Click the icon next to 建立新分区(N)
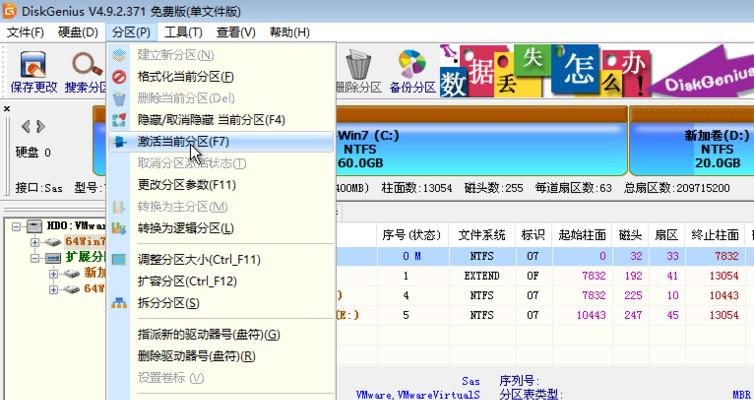Screen dimensions: 754x400 click(x=119, y=55)
